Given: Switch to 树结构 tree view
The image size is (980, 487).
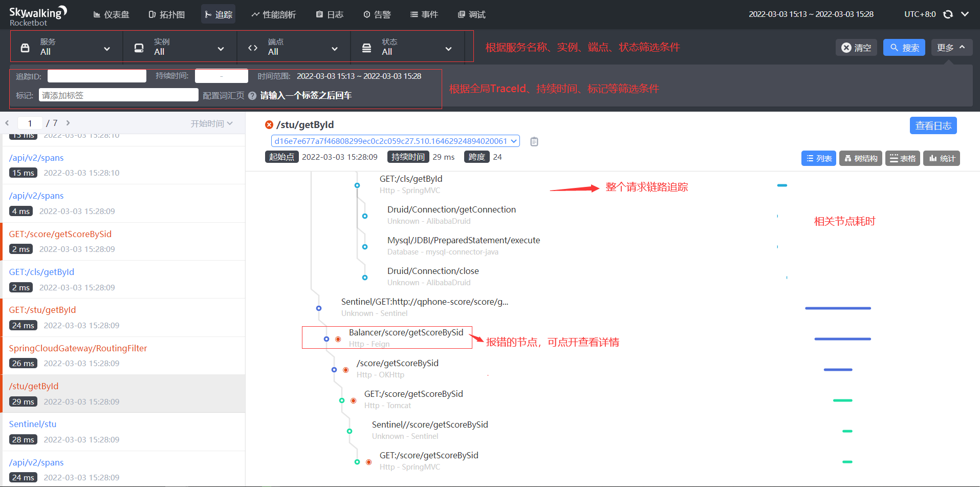Looking at the screenshot, I should (x=860, y=158).
